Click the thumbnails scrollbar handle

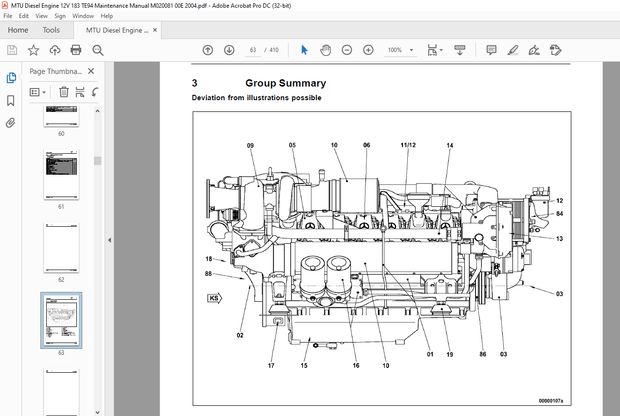(97, 161)
